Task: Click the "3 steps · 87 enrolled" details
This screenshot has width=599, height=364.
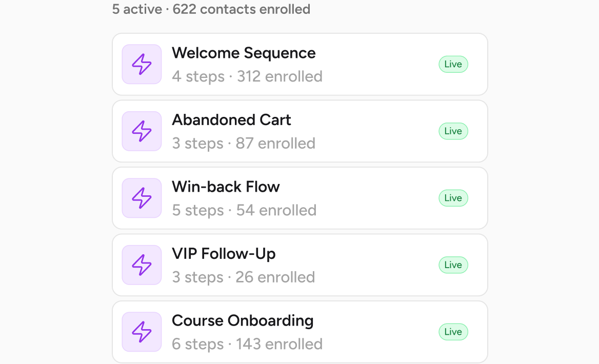Action: [x=244, y=144]
